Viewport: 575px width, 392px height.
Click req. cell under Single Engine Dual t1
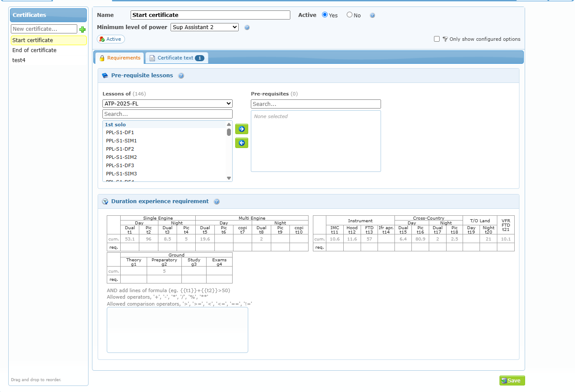point(130,247)
